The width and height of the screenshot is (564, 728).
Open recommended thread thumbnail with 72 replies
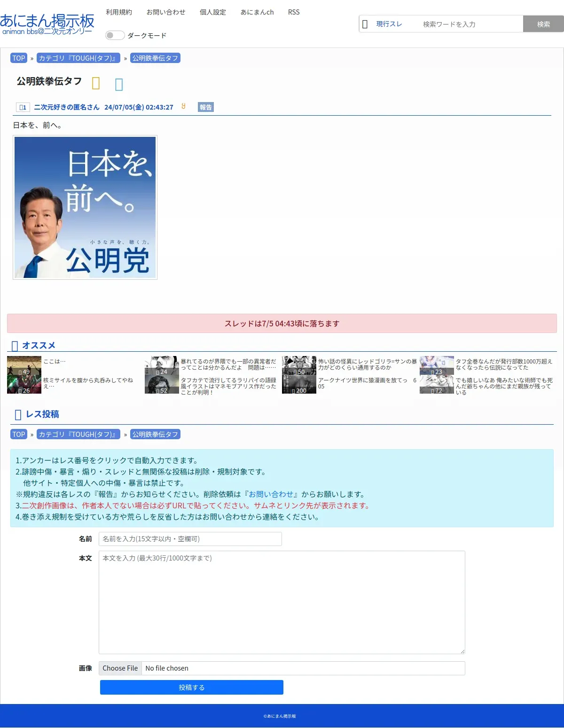tap(437, 384)
